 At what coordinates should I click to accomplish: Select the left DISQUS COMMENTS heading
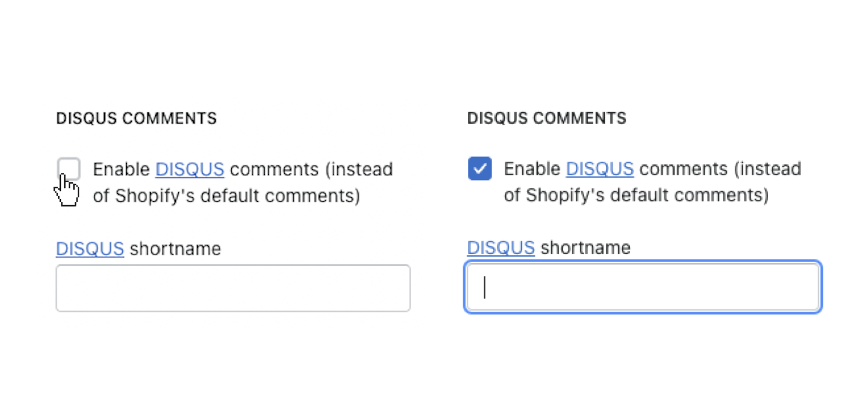pyautogui.click(x=136, y=118)
